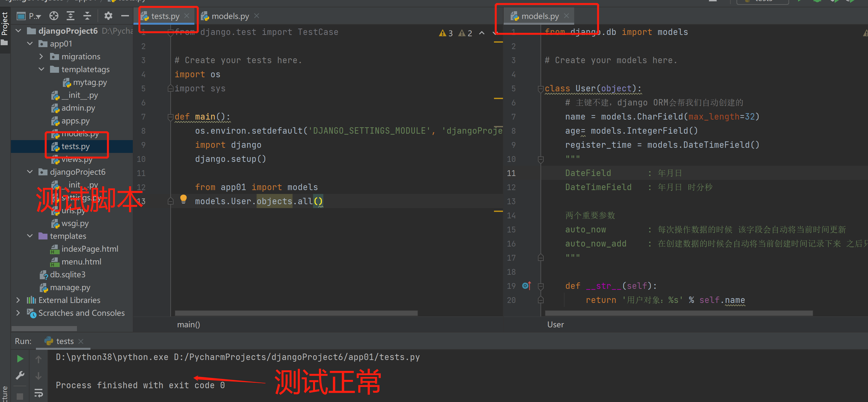Fold the __str__ method at line 19
The height and width of the screenshot is (402, 868).
(541, 286)
